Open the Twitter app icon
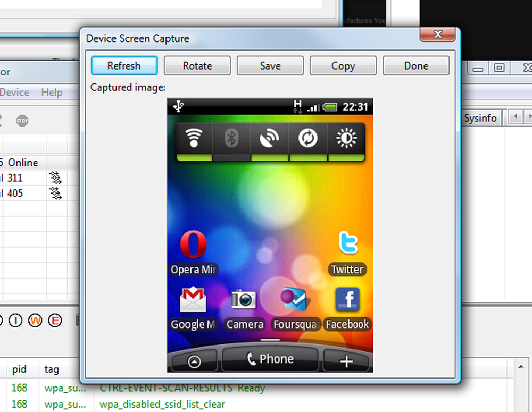The width and height of the screenshot is (532, 412). pyautogui.click(x=347, y=253)
